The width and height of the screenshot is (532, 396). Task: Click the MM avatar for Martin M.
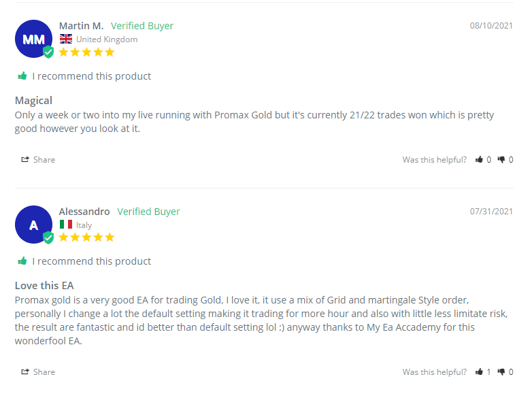point(33,39)
